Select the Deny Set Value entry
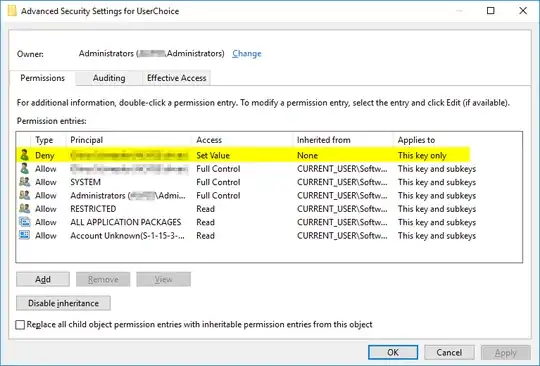 244,155
